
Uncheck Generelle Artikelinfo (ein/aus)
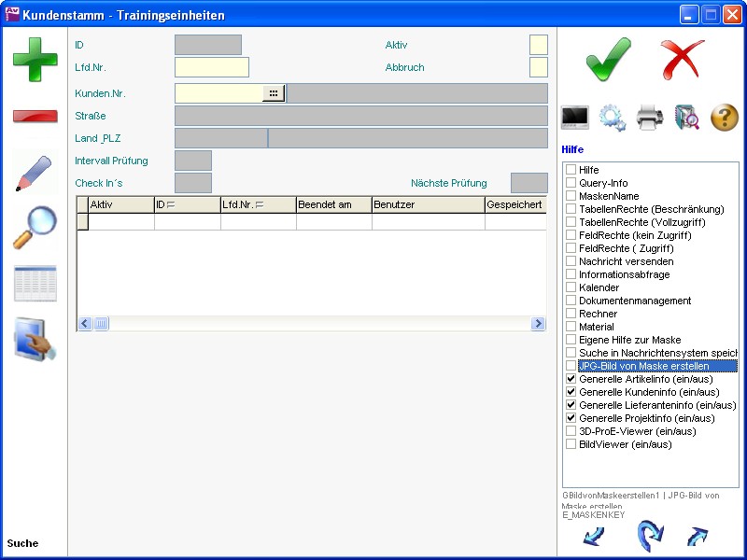point(571,380)
